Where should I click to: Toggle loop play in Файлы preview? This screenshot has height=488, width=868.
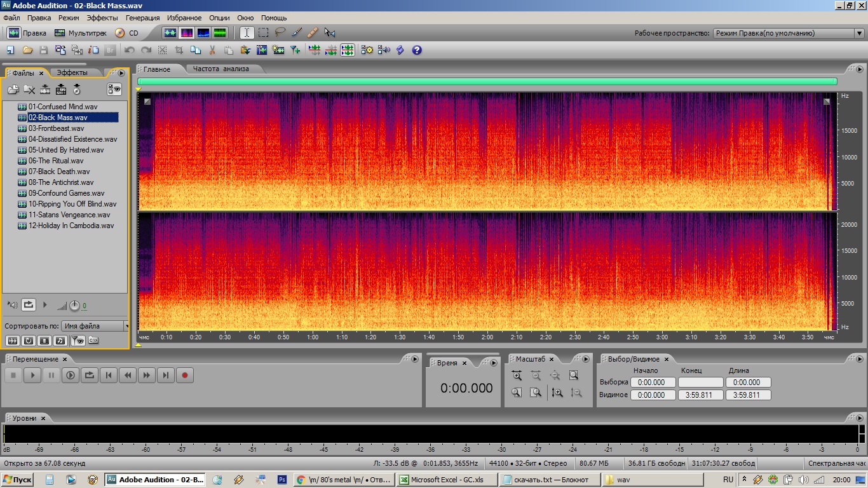click(x=29, y=305)
